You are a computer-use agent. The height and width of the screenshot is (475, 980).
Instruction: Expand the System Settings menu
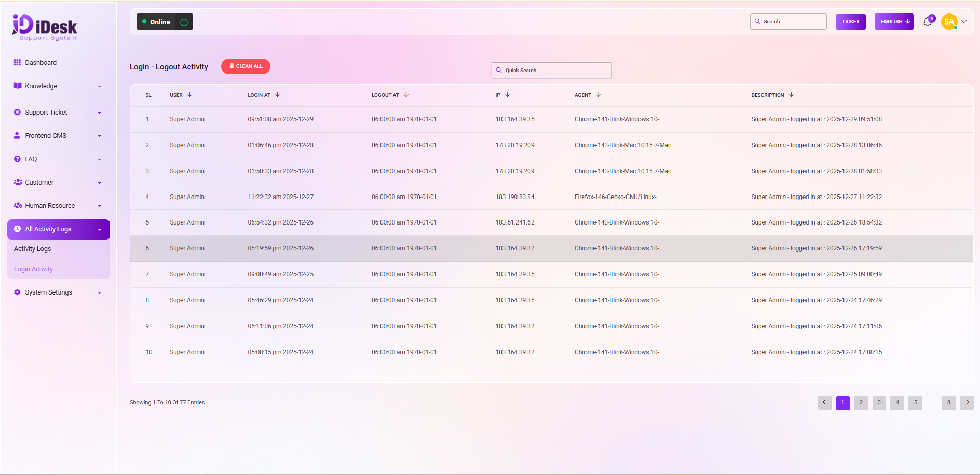pos(58,292)
